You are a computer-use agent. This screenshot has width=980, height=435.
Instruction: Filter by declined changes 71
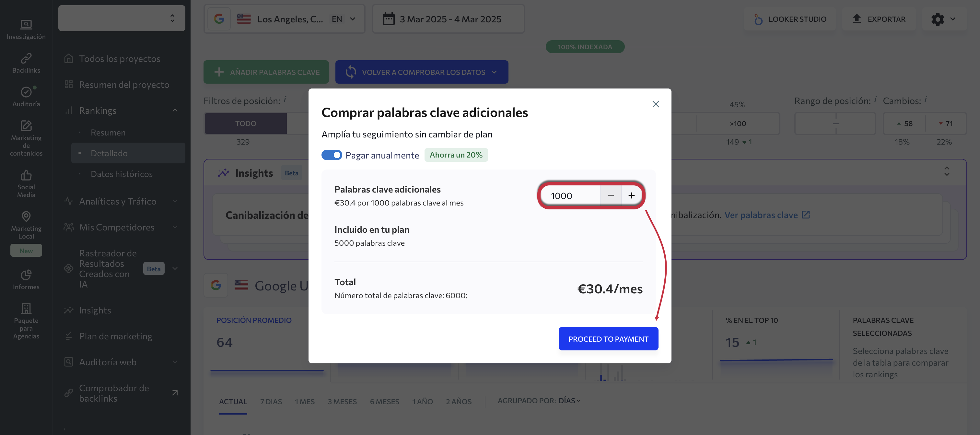click(x=945, y=123)
